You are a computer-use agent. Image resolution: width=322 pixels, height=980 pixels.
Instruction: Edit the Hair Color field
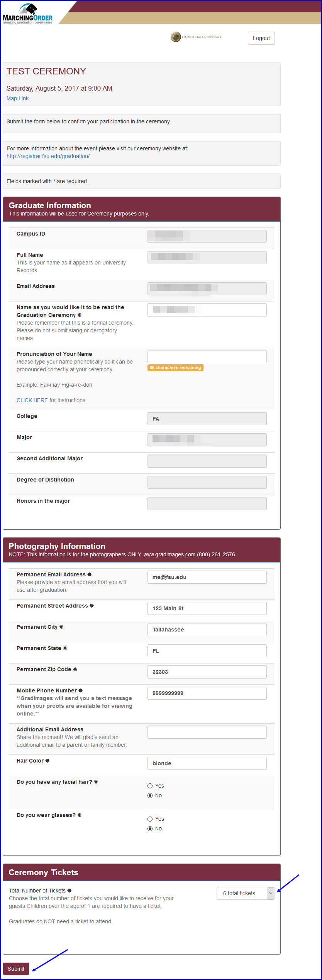(x=207, y=763)
